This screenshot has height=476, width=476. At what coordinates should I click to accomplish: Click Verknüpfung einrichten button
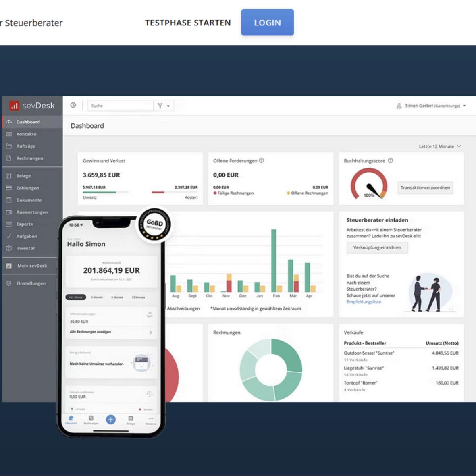377,247
